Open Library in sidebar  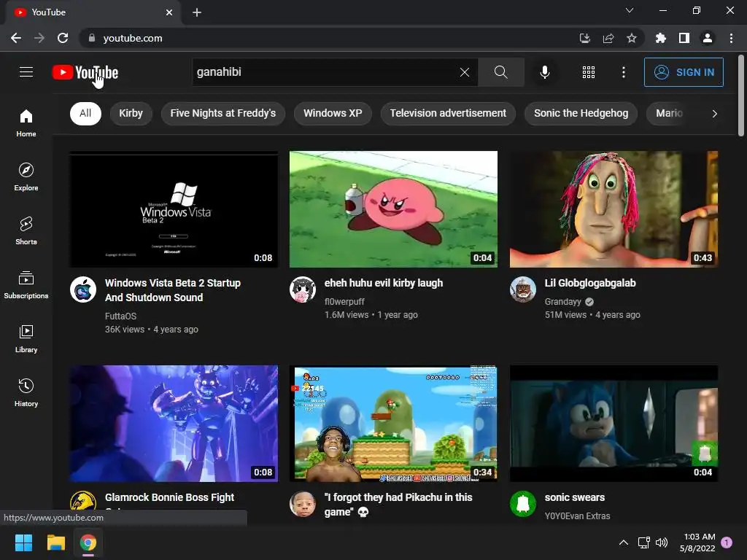pyautogui.click(x=26, y=339)
